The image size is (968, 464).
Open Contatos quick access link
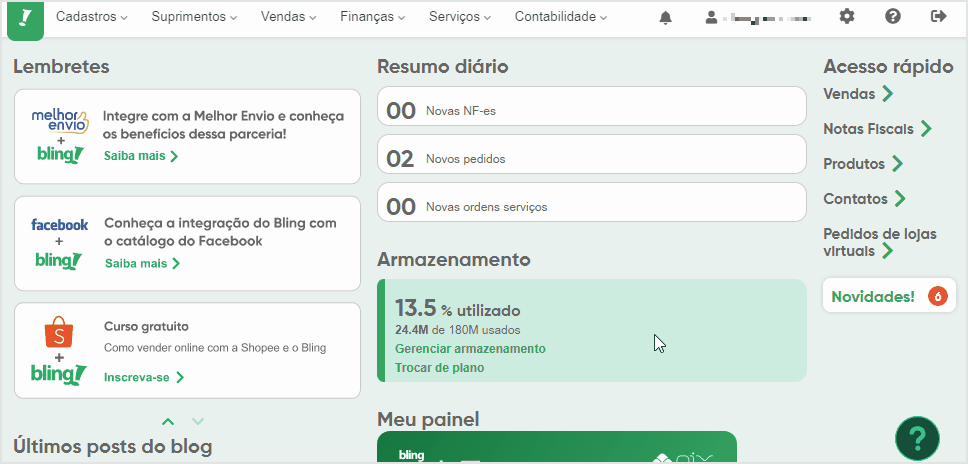(x=864, y=199)
